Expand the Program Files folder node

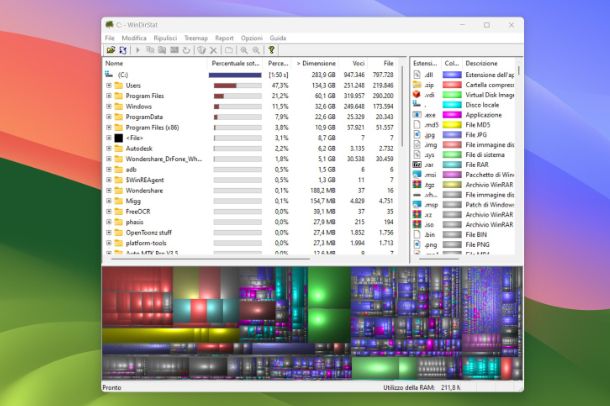(109, 96)
